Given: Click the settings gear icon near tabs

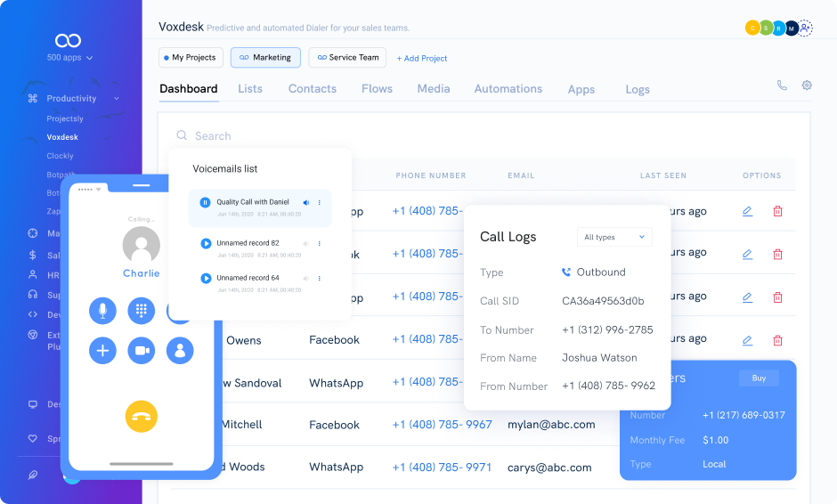Looking at the screenshot, I should [x=807, y=85].
